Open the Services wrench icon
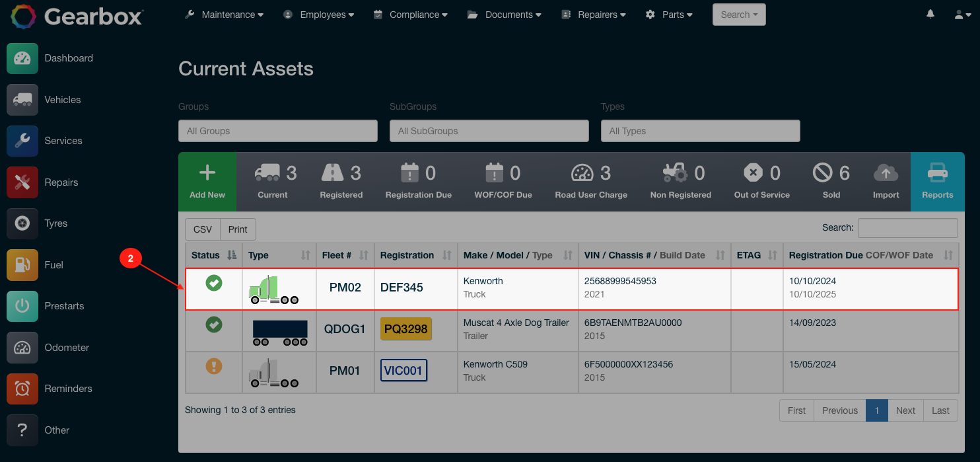 pos(22,141)
